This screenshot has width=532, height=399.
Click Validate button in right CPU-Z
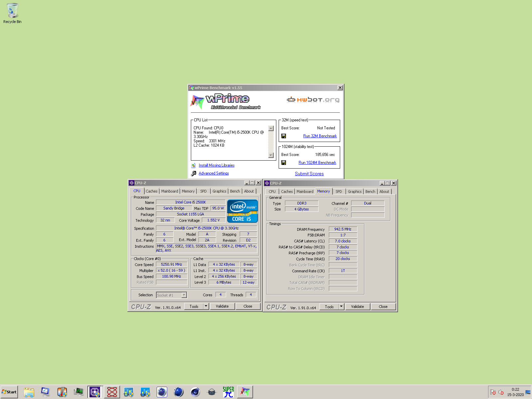357,307
